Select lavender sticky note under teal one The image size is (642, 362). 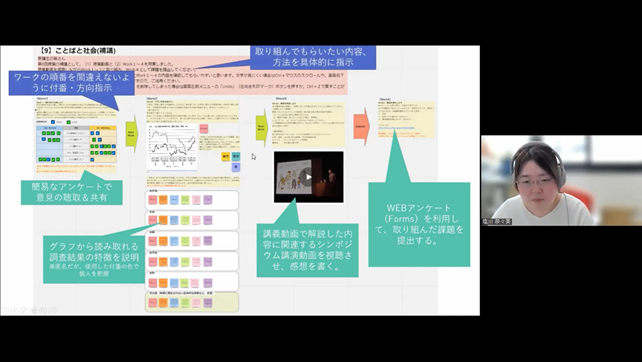coord(236,167)
